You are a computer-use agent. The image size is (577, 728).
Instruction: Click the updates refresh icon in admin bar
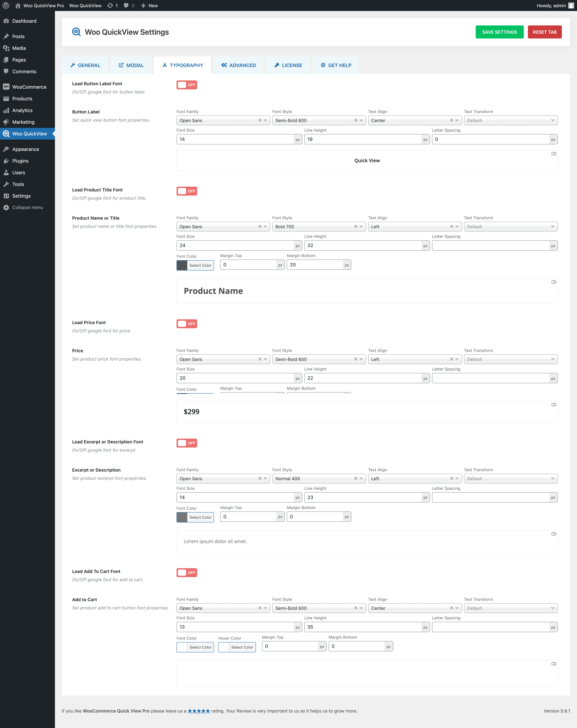pyautogui.click(x=110, y=5)
